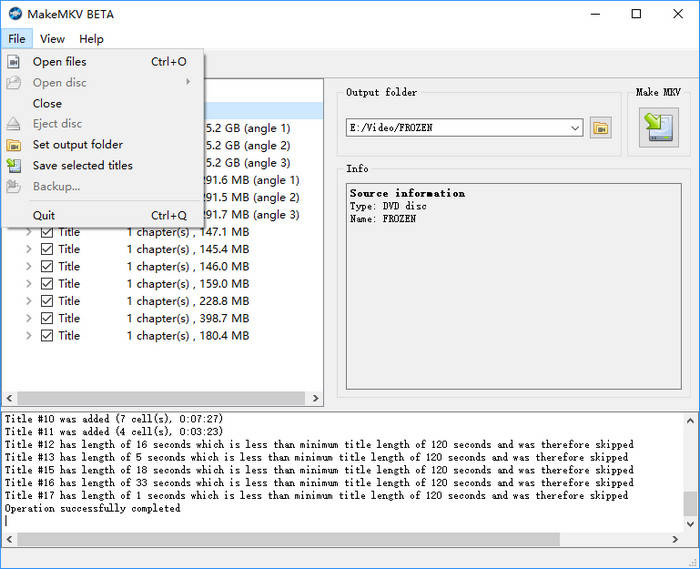Click the MakeMKV app logo in title bar
This screenshot has width=700, height=569.
(x=15, y=14)
